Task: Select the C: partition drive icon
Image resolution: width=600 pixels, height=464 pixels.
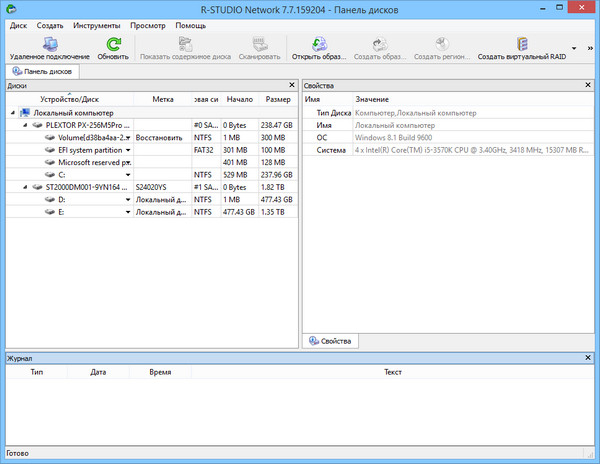Action: click(48, 174)
